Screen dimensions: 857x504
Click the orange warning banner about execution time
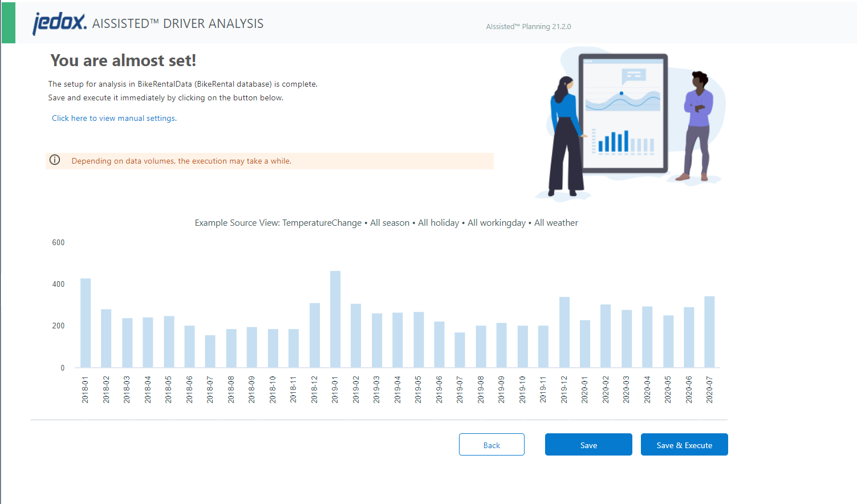[269, 161]
